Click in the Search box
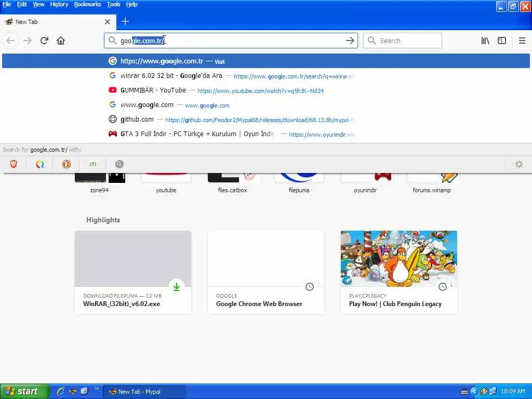532x399 pixels. 403,41
